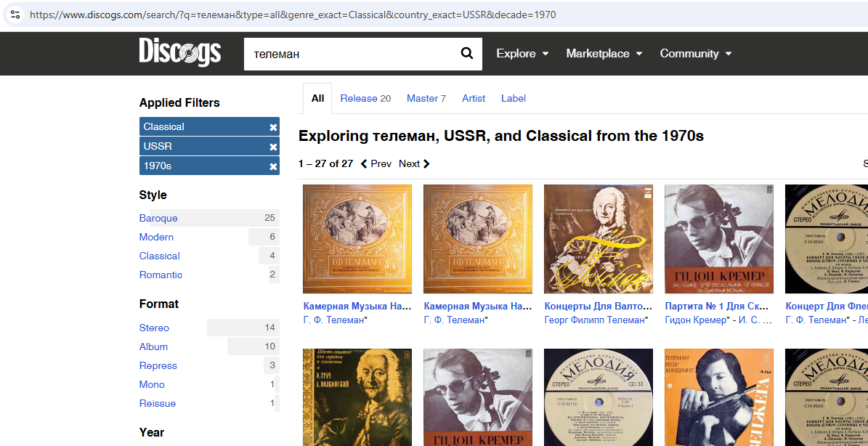Switch to the Release tab
This screenshot has width=868, height=446.
(365, 98)
